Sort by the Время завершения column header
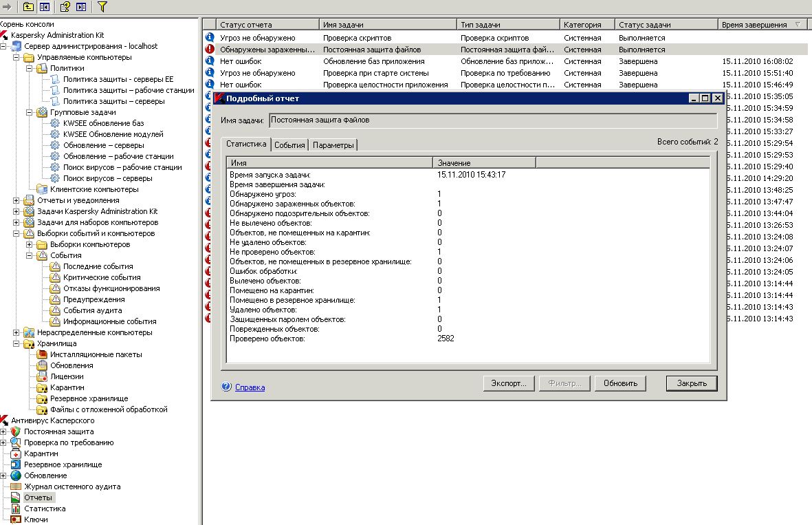812x525 pixels. click(x=762, y=24)
